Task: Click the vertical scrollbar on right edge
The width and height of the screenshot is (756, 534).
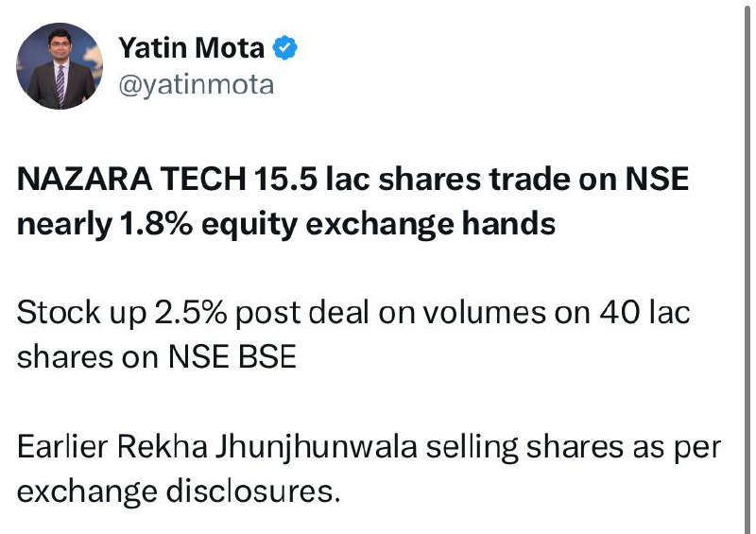Action: [x=747, y=267]
